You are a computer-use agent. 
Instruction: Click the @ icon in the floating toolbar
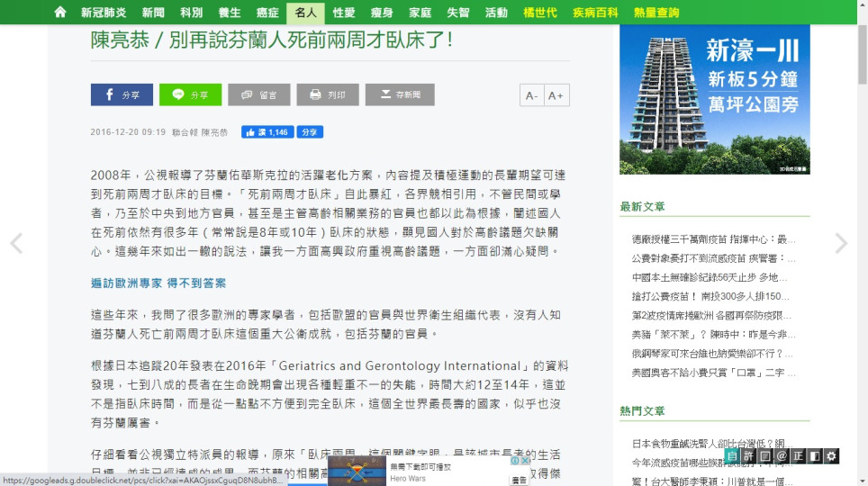click(782, 456)
